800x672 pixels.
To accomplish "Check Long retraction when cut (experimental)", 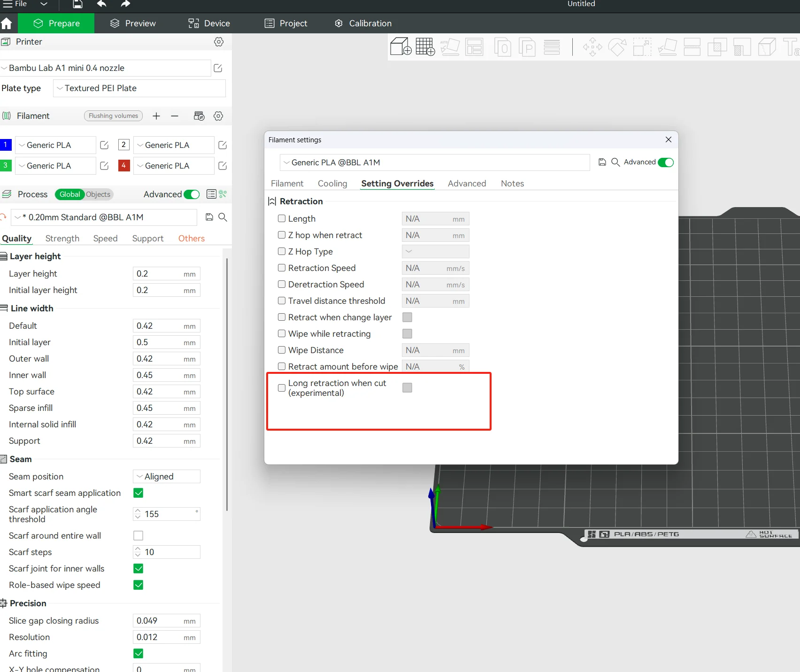I will coord(282,388).
